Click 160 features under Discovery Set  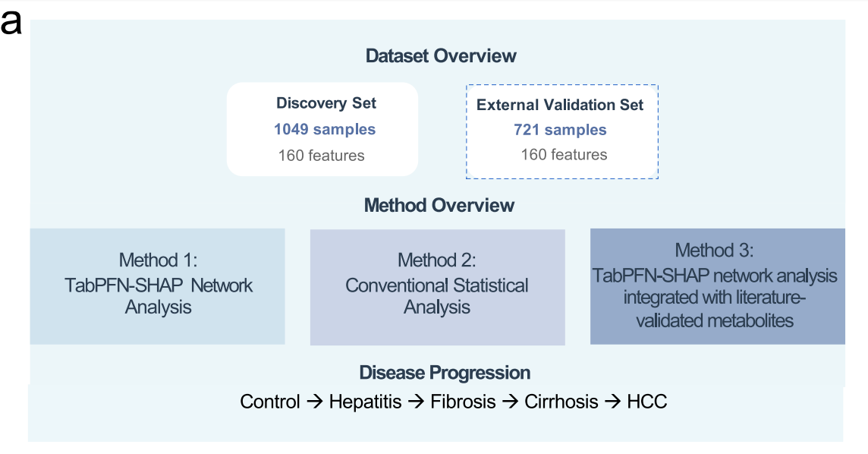tap(321, 156)
